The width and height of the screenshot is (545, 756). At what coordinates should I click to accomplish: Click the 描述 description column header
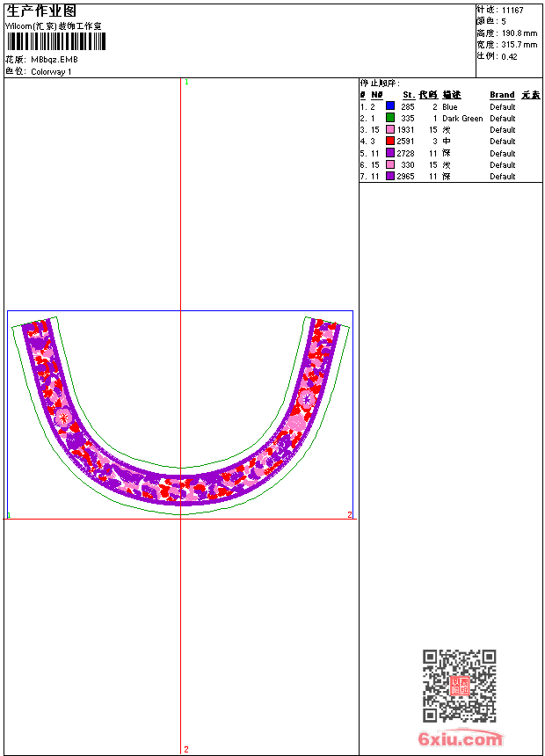[x=452, y=95]
